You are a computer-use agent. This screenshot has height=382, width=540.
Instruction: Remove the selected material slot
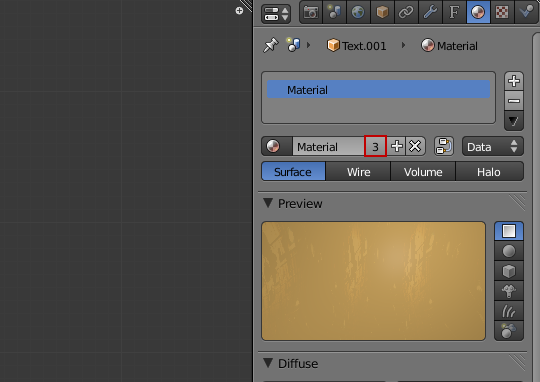[x=514, y=101]
